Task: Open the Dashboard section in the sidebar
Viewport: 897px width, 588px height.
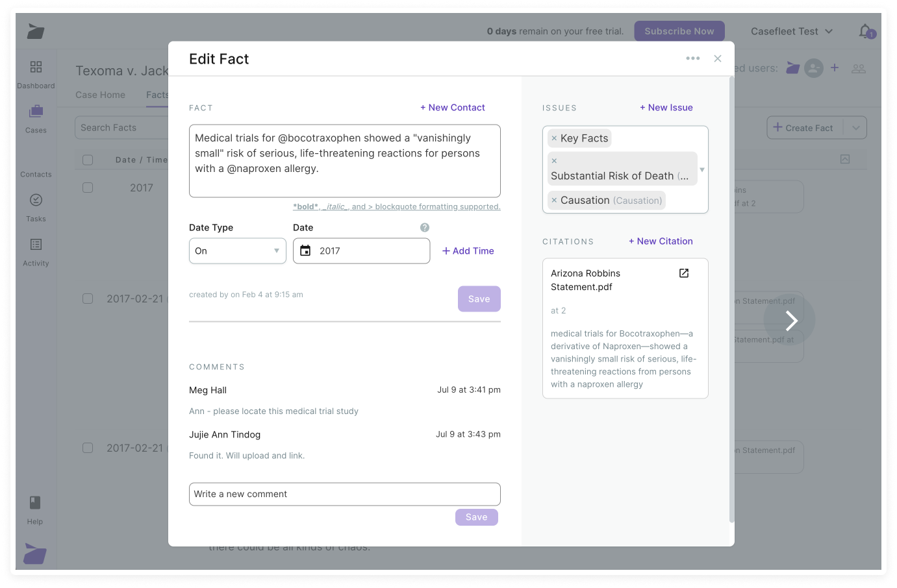Action: pos(36,73)
